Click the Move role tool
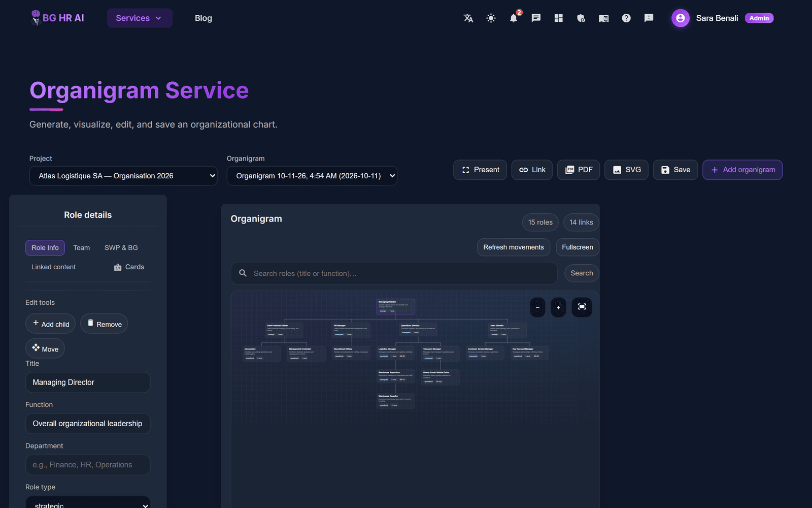Viewport: 812px width, 508px height. point(45,348)
